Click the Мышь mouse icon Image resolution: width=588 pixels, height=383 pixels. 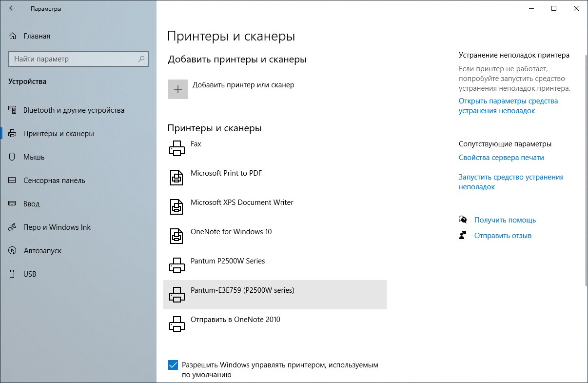pos(13,157)
